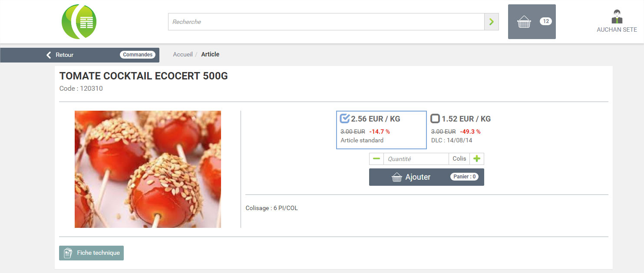This screenshot has width=644, height=273.
Task: Select the Article standard price box
Action: click(x=381, y=130)
